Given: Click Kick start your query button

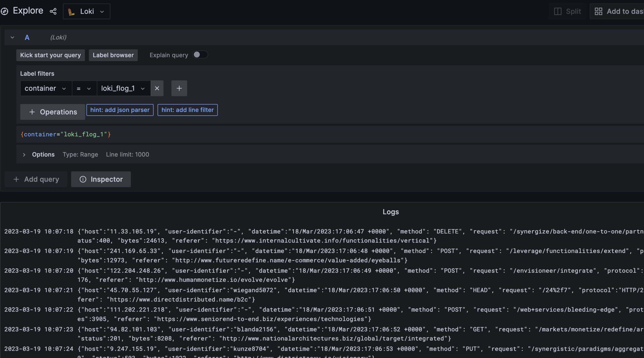Looking at the screenshot, I should pyautogui.click(x=50, y=55).
